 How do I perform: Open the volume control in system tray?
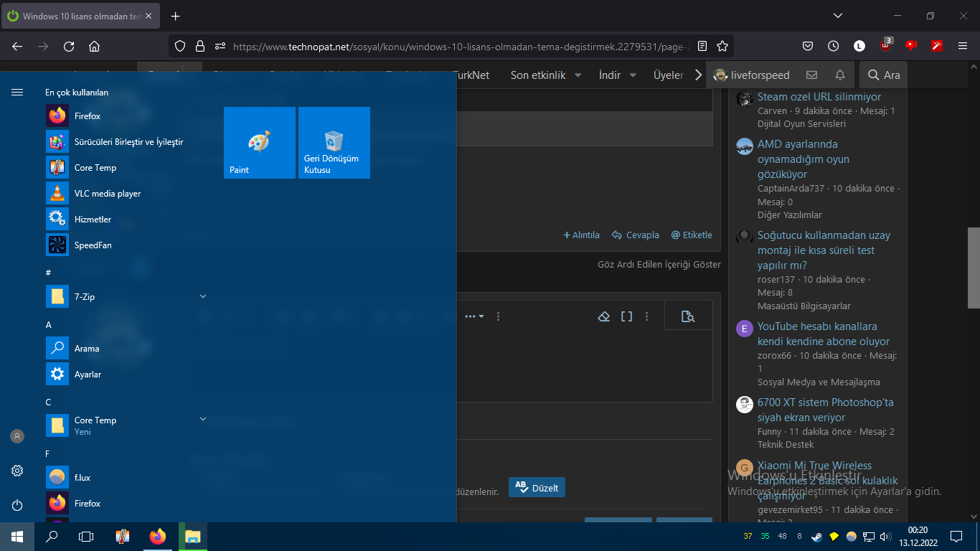(886, 537)
